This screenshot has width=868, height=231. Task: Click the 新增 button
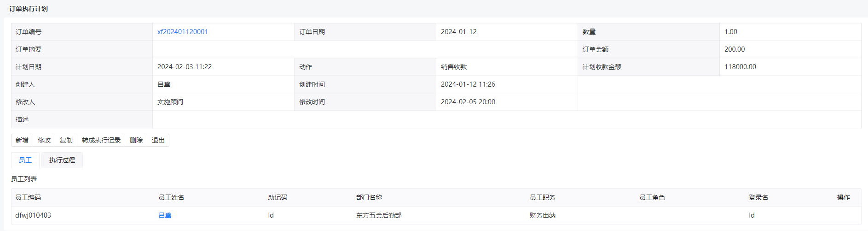pyautogui.click(x=22, y=140)
